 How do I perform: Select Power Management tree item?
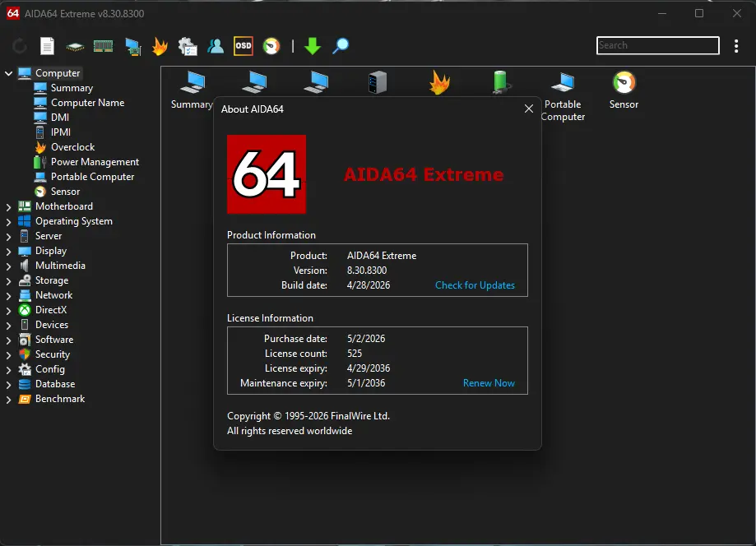[95, 162]
